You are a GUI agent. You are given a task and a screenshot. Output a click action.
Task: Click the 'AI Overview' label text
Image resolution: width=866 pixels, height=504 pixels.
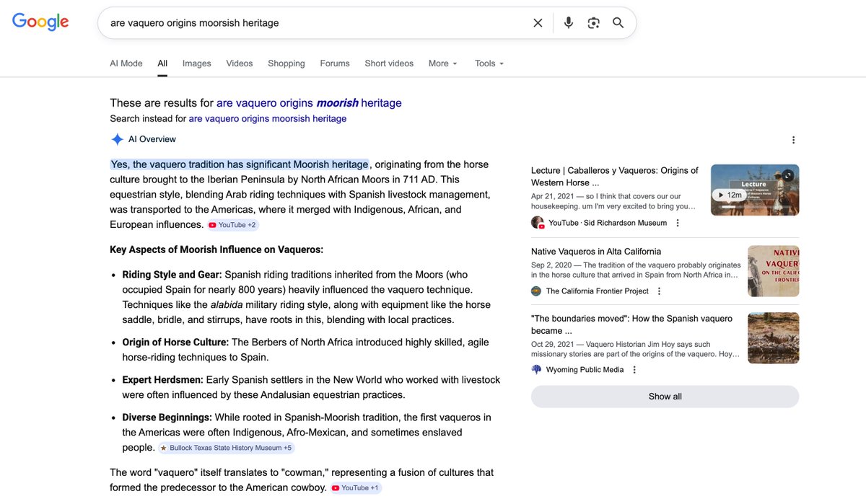[x=152, y=139]
